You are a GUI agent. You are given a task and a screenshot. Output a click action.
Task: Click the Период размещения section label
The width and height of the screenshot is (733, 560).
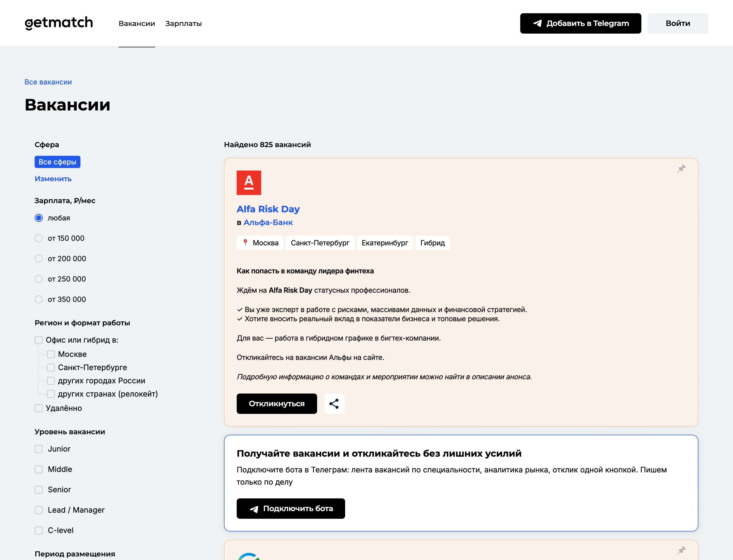[75, 554]
